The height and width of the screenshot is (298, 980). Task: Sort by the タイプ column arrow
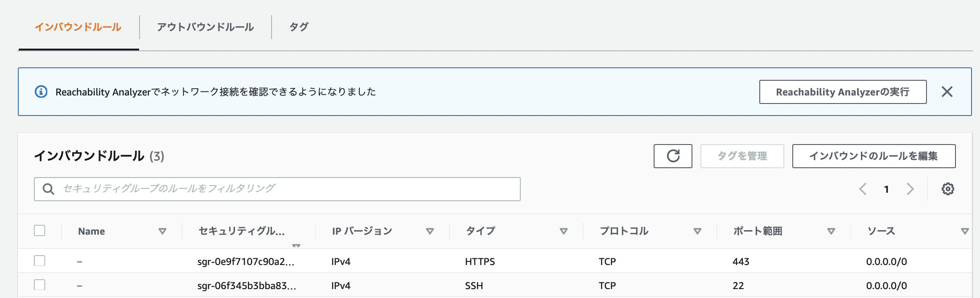pos(564,231)
